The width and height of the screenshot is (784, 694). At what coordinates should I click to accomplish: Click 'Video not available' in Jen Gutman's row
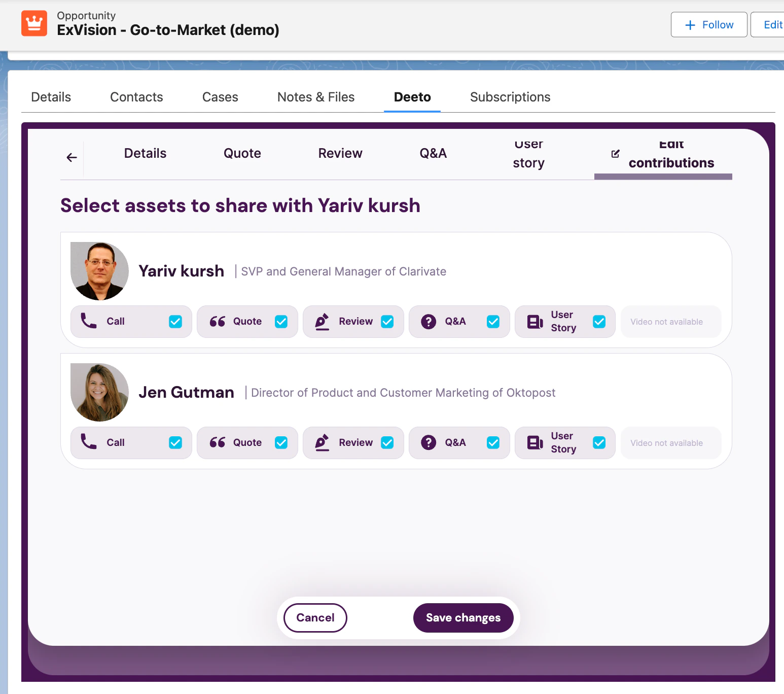point(667,443)
